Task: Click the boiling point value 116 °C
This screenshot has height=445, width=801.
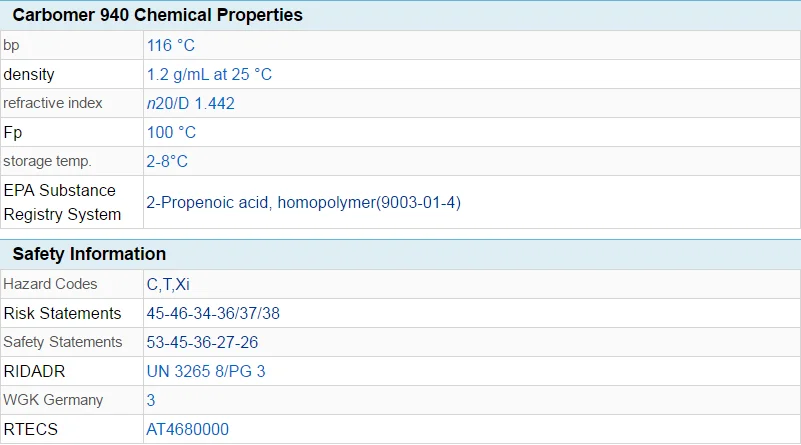Action: [x=171, y=45]
